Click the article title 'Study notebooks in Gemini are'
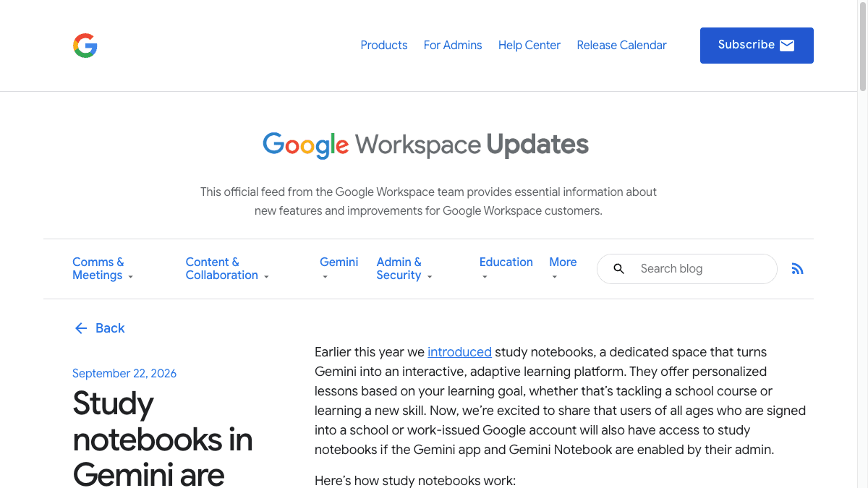This screenshot has height=488, width=868. click(163, 438)
